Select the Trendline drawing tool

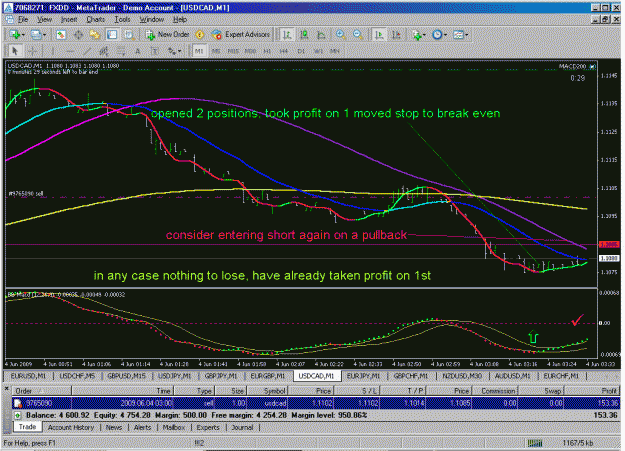[87, 51]
